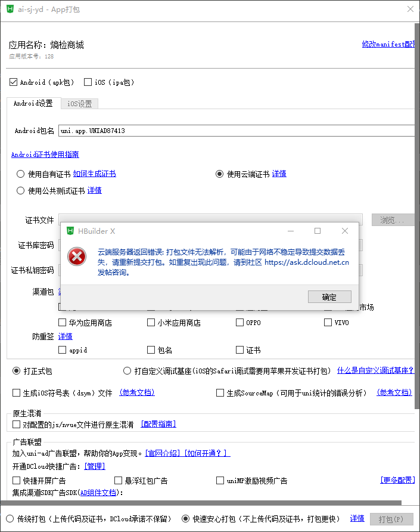Open the AD组件文档 link
This screenshot has width=420, height=532.
point(98,493)
